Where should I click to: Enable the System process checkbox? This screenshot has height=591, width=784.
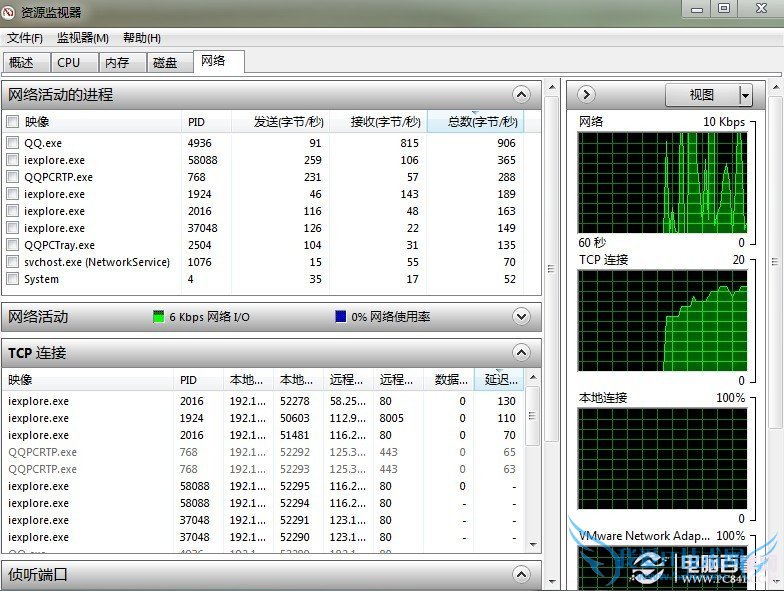click(x=12, y=279)
